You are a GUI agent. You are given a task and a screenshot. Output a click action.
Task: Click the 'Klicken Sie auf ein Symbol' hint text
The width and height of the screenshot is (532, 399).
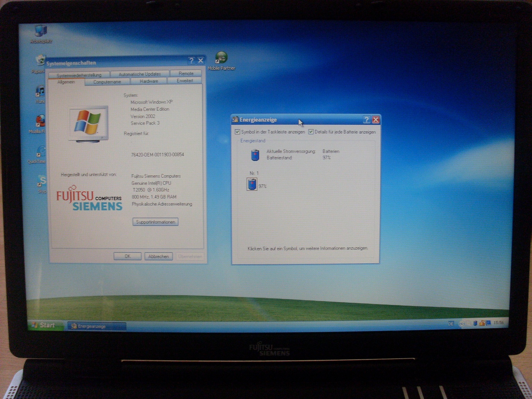(308, 248)
